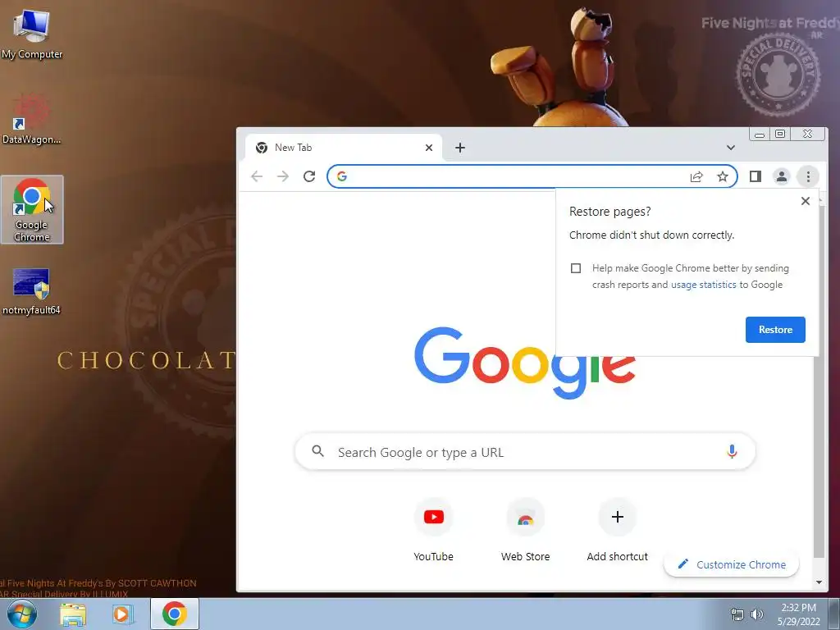This screenshot has width=840, height=630.
Task: Expand the tab search chevron
Action: (731, 148)
